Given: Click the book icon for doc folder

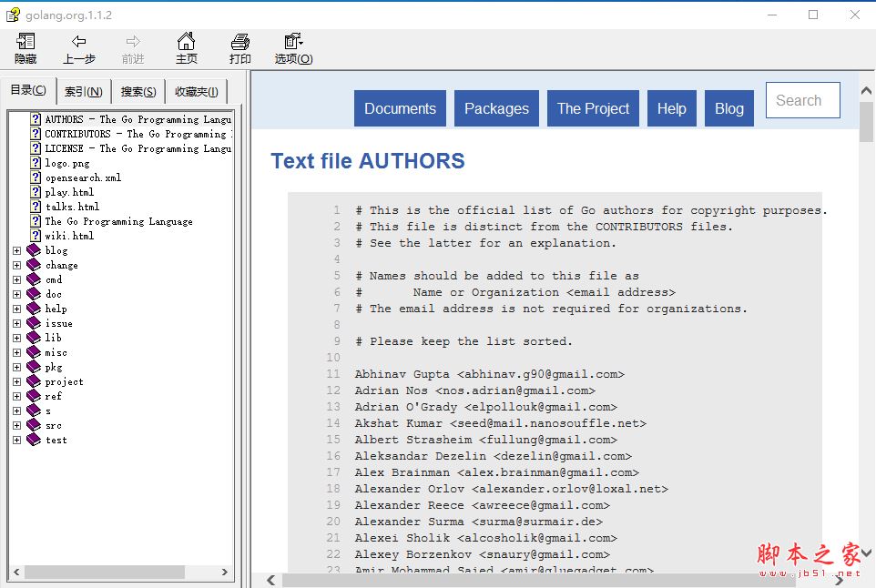Looking at the screenshot, I should point(34,294).
